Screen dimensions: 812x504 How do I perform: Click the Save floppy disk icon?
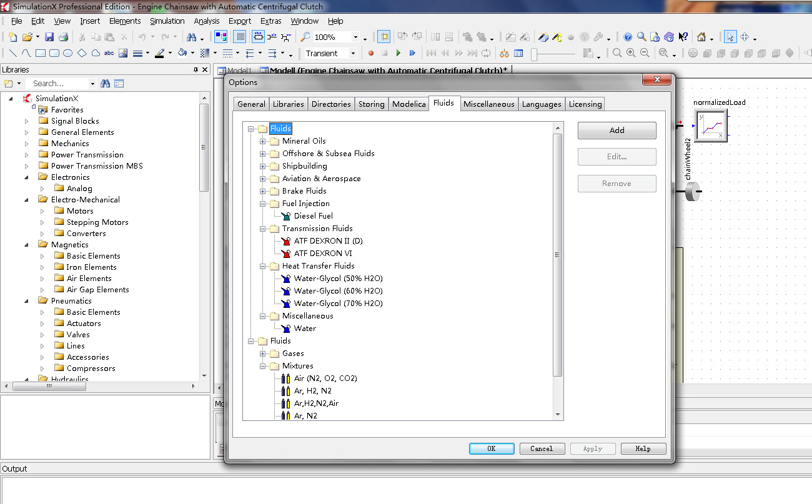49,37
